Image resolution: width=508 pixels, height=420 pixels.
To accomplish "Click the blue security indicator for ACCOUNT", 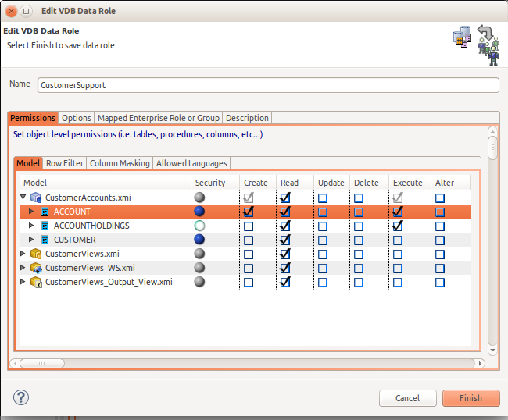I will (x=199, y=212).
